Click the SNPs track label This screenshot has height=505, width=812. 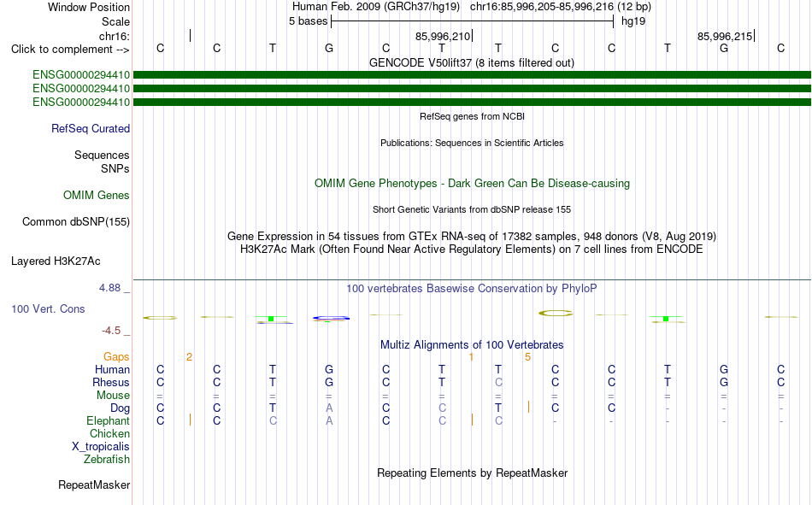115,169
